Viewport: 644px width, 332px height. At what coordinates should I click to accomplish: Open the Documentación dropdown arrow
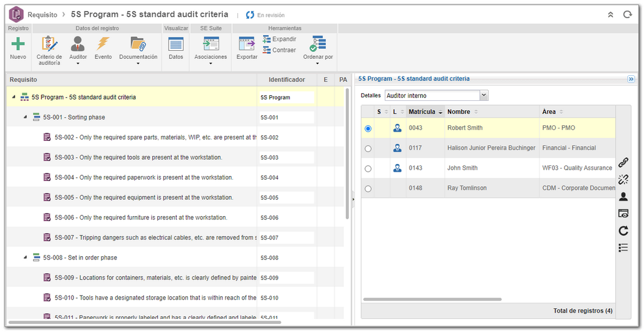click(x=138, y=64)
